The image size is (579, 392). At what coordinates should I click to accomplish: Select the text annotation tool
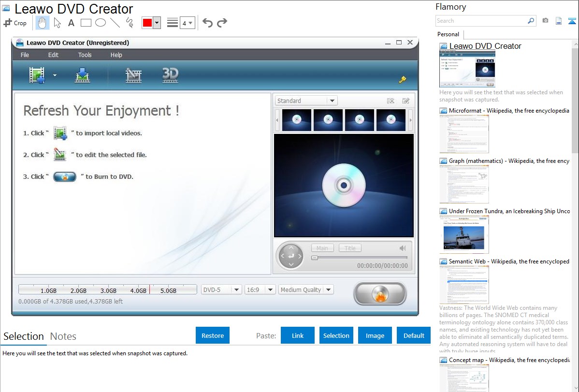(71, 23)
